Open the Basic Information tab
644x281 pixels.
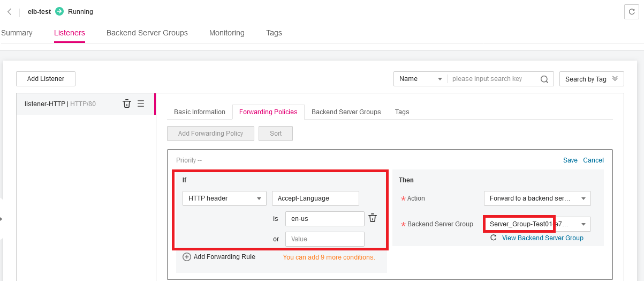click(x=200, y=112)
